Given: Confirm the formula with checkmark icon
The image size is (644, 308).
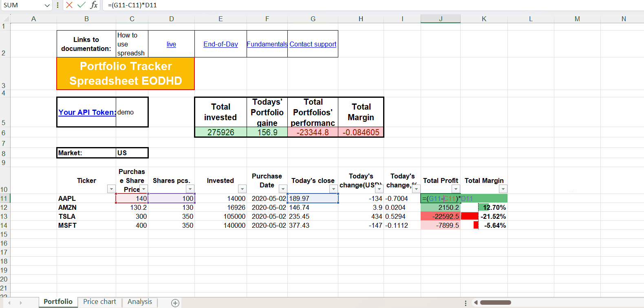Looking at the screenshot, I should coord(82,5).
